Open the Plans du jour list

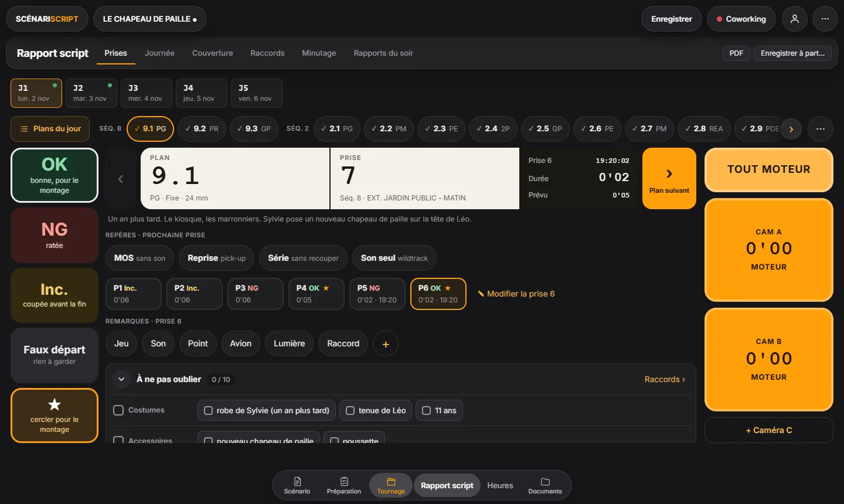point(50,129)
